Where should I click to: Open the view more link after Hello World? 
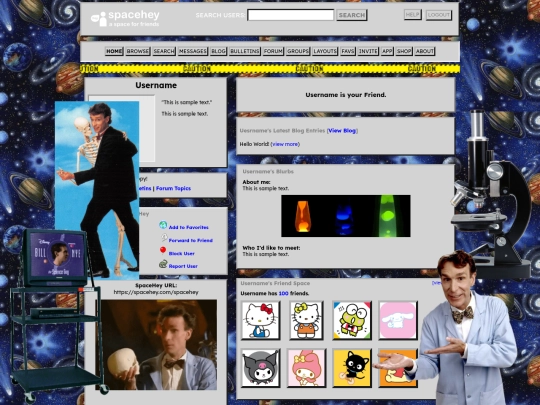(285, 144)
